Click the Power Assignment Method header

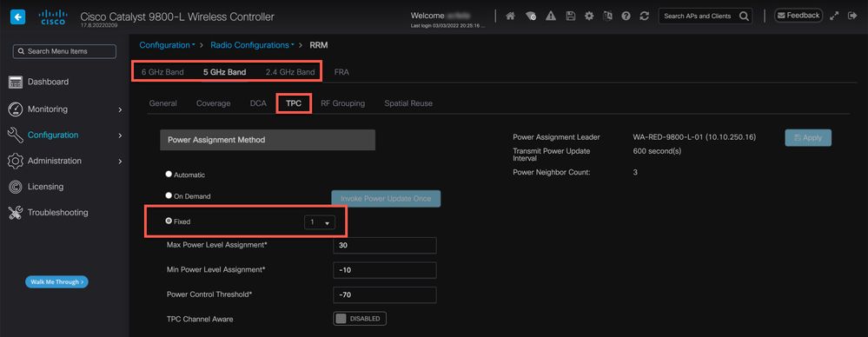pos(268,140)
